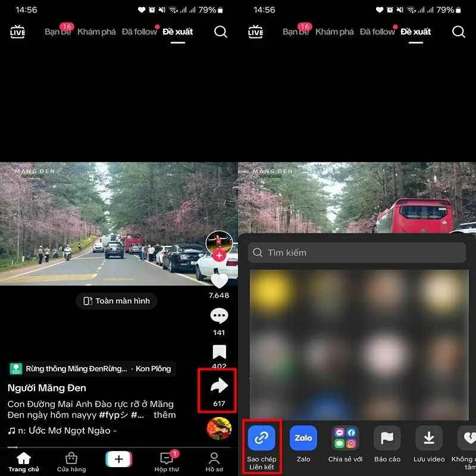The height and width of the screenshot is (476, 476).
Task: Bookmark the video with the save ribbon
Action: pos(219,352)
